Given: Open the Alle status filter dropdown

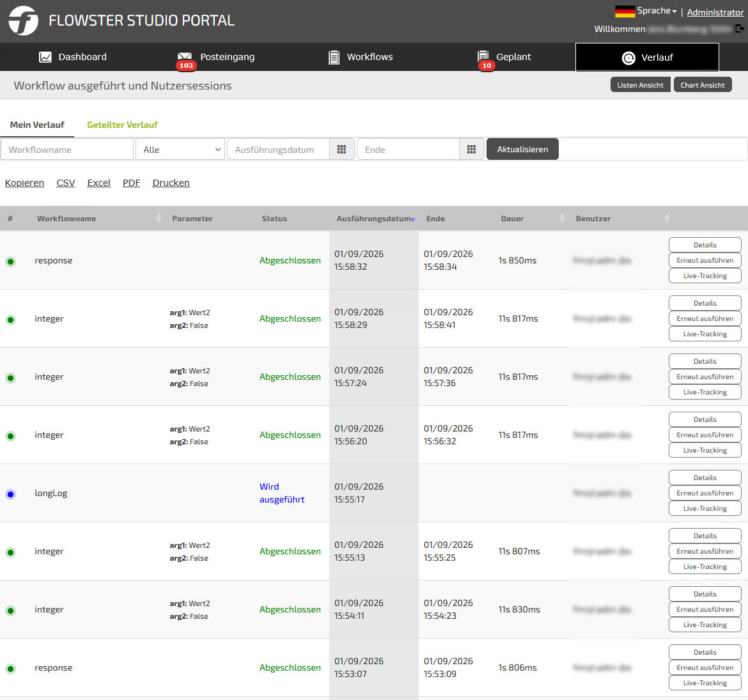Looking at the screenshot, I should tap(180, 150).
